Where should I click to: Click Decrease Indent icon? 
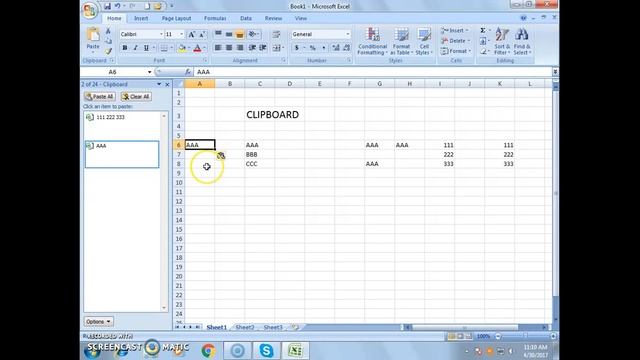(253, 48)
